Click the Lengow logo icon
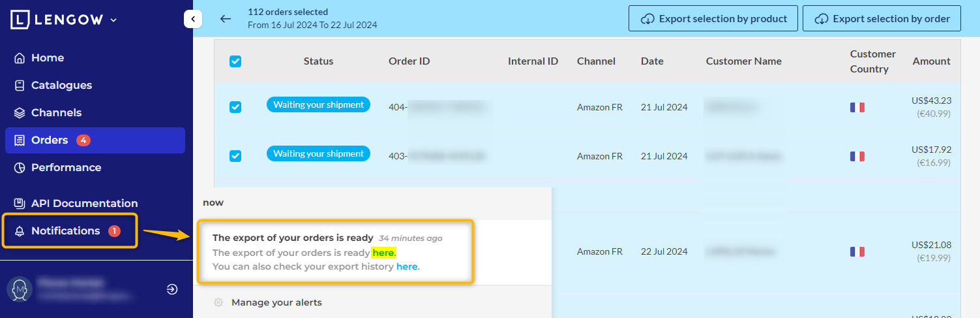 (20, 20)
